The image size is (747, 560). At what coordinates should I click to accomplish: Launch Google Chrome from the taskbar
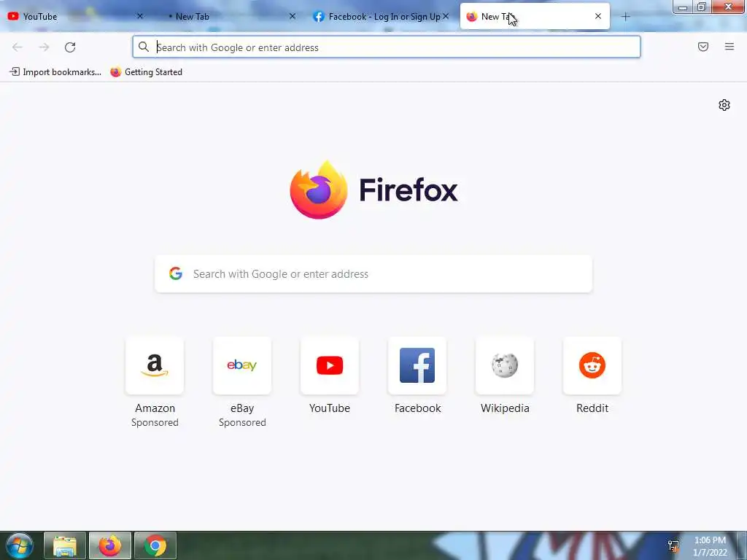click(155, 545)
